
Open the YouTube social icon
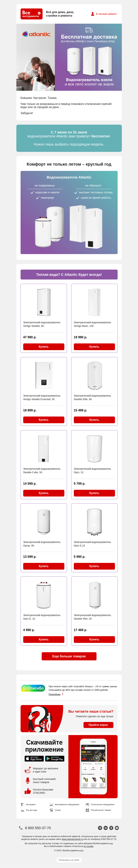[x=117, y=828]
